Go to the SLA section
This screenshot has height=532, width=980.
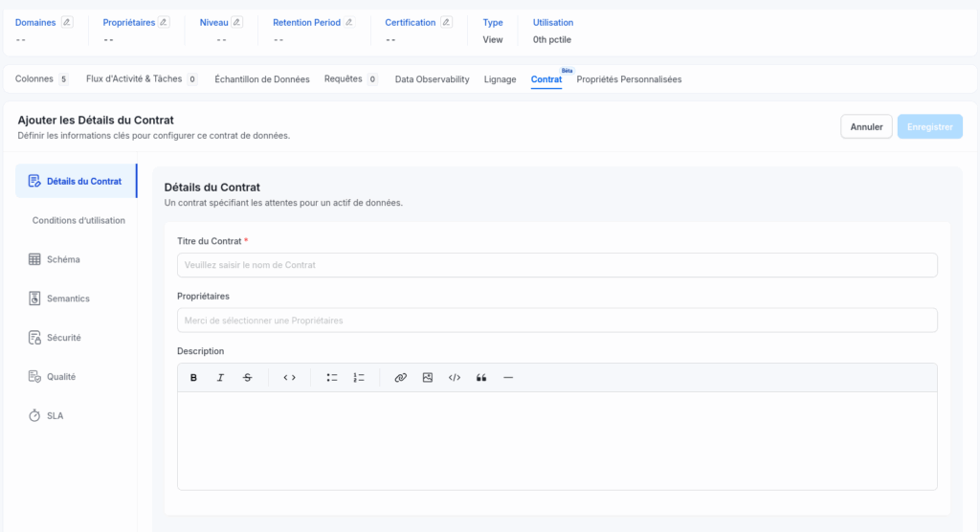(x=55, y=416)
